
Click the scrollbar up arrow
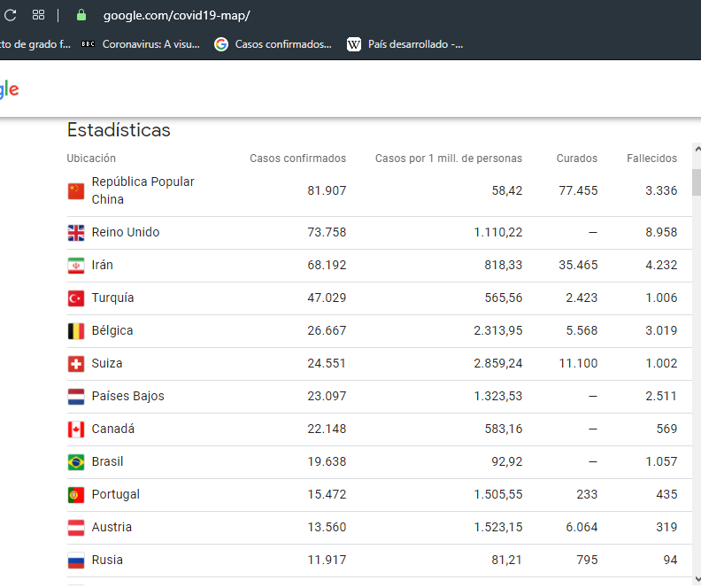pos(697,150)
